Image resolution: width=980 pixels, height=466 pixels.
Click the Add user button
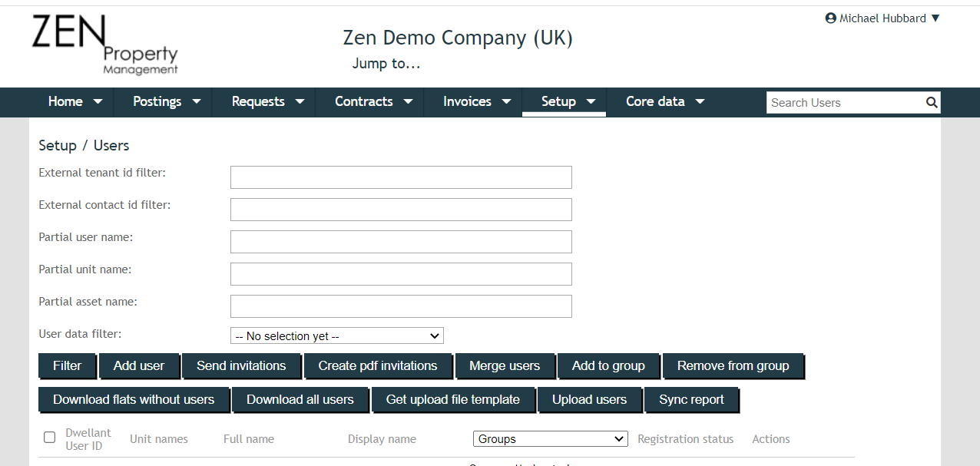pos(139,365)
